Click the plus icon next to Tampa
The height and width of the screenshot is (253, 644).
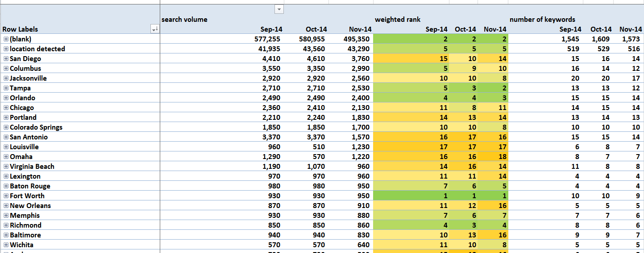click(x=6, y=88)
